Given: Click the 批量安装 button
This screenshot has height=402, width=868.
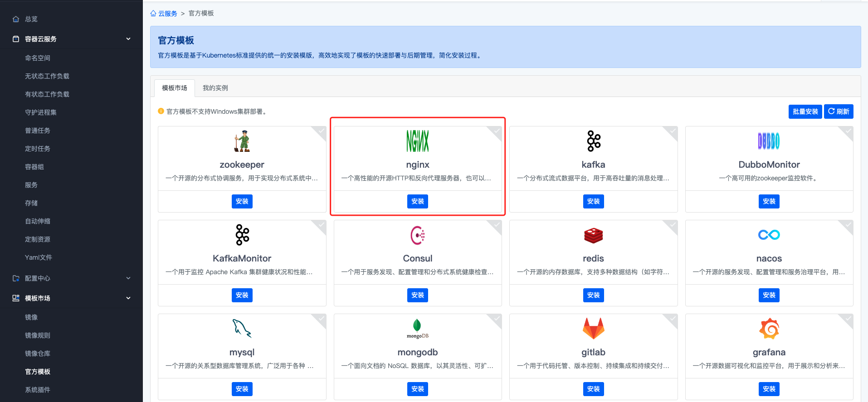Looking at the screenshot, I should point(805,111).
